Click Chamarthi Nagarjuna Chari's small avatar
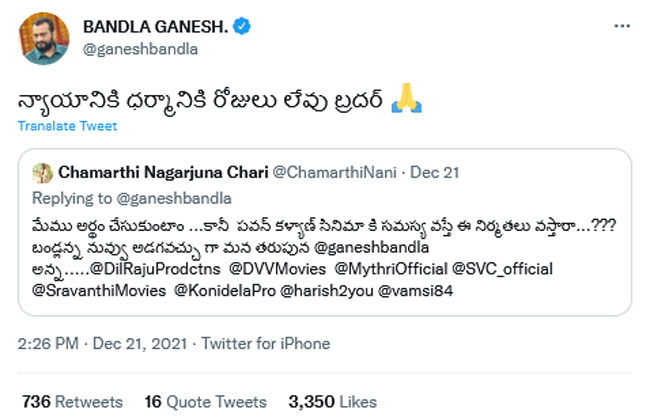The width and height of the screenshot is (650, 417). coord(42,171)
